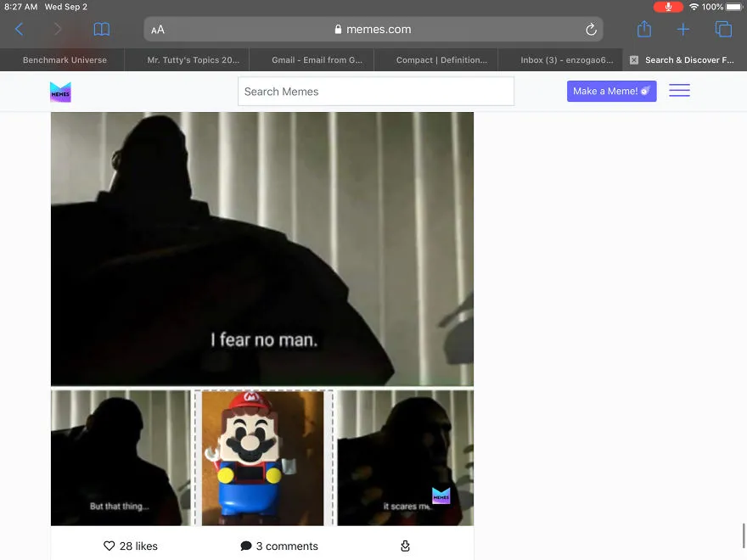The width and height of the screenshot is (747, 560).
Task: Open the speech bubble comments icon
Action: point(246,546)
